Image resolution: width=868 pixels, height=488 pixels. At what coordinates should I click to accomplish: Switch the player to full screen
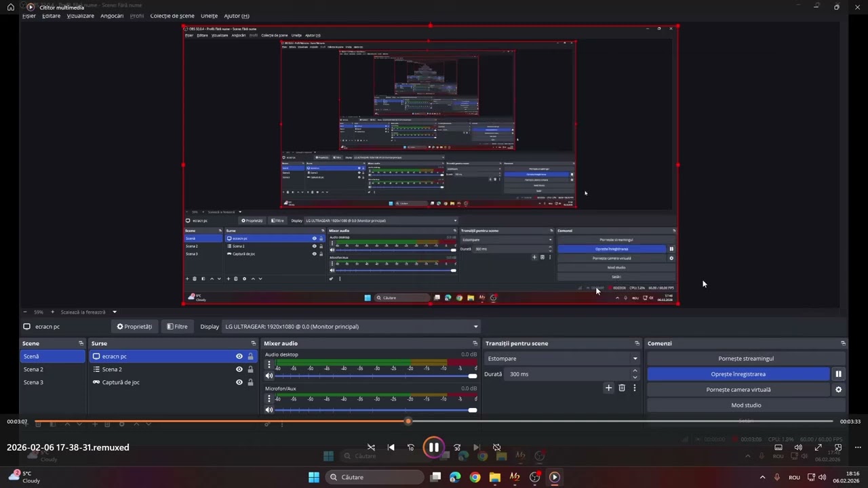[x=818, y=447]
